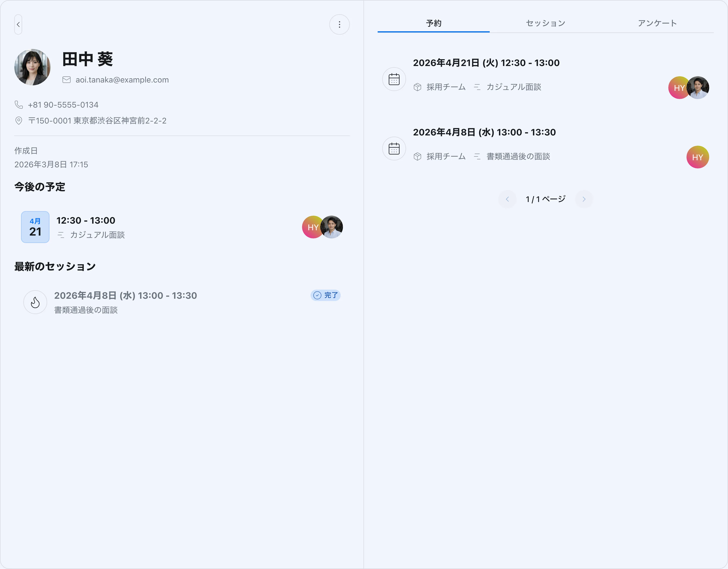Click 田中 葵's profile photo
728x569 pixels.
[32, 67]
